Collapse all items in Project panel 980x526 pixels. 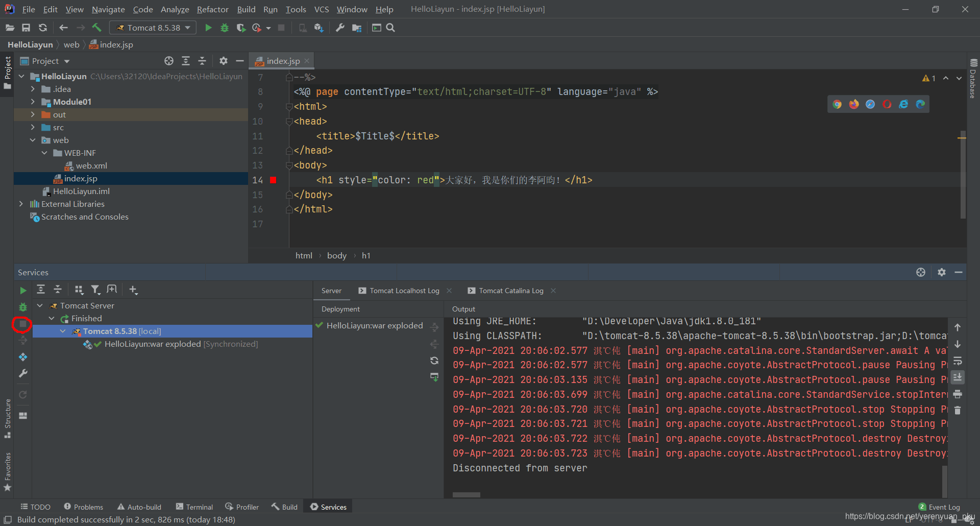click(x=202, y=61)
